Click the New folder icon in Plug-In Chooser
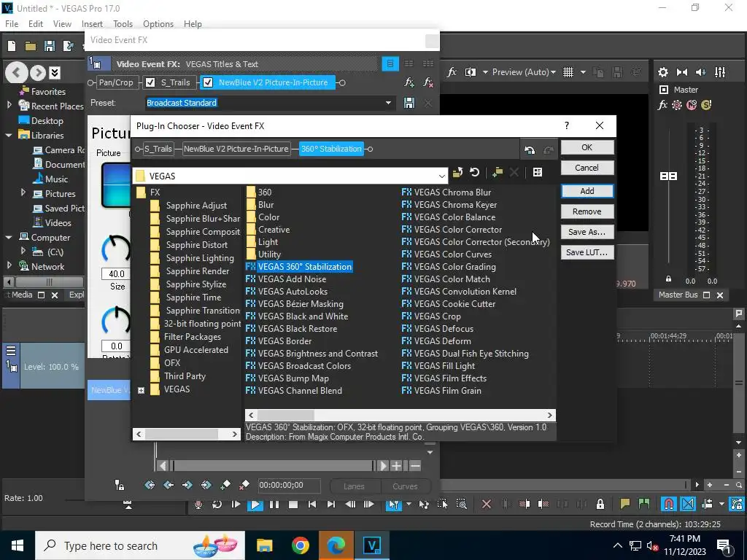The width and height of the screenshot is (747, 560). coord(498,172)
